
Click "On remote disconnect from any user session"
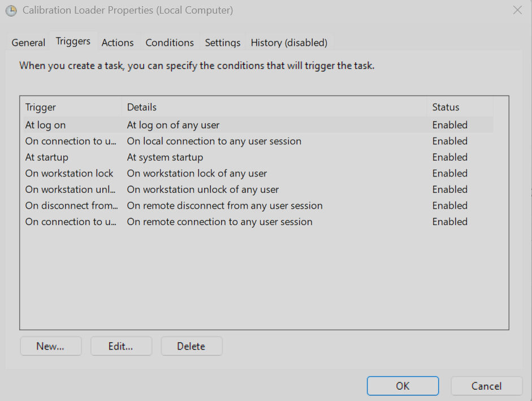click(x=224, y=205)
